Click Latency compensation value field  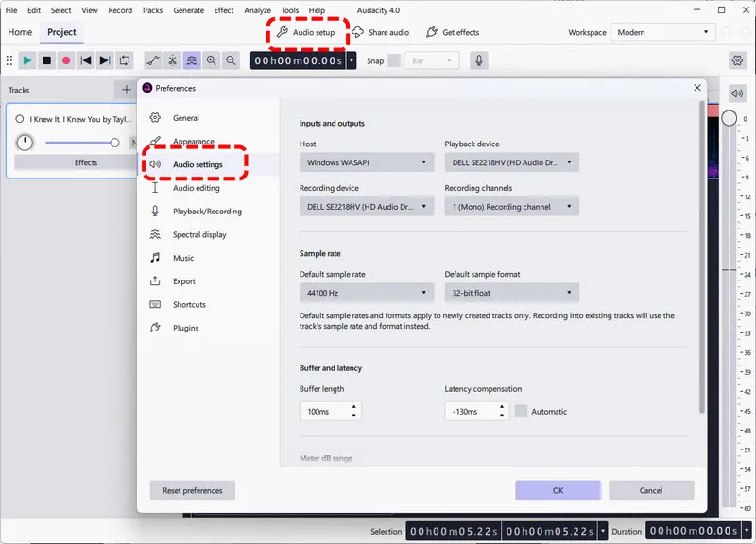476,411
